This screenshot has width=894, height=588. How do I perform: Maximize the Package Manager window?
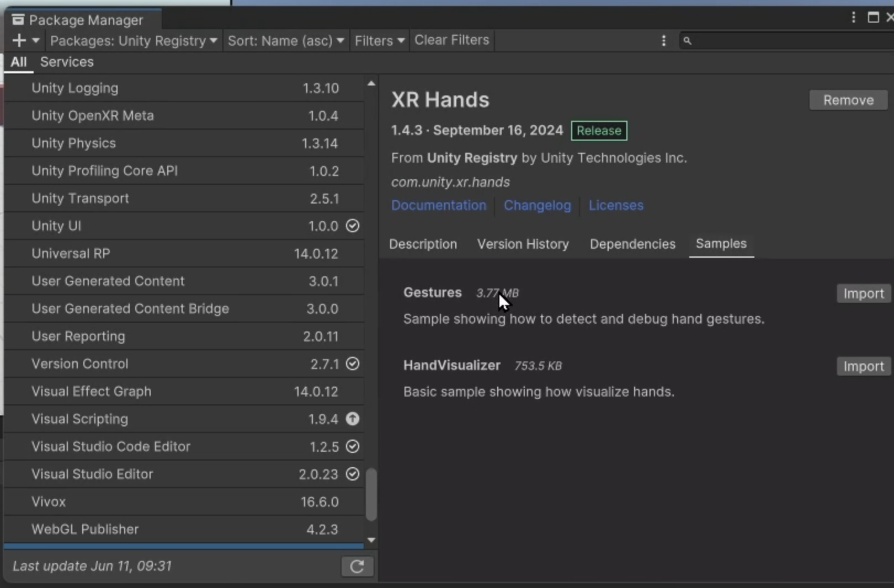[873, 18]
